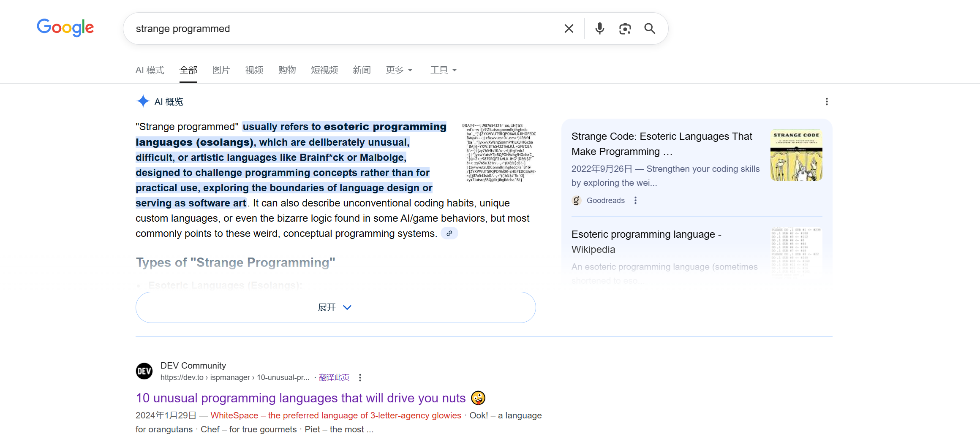Open Goodreads result three-dot menu
This screenshot has width=980, height=445.
[635, 201]
